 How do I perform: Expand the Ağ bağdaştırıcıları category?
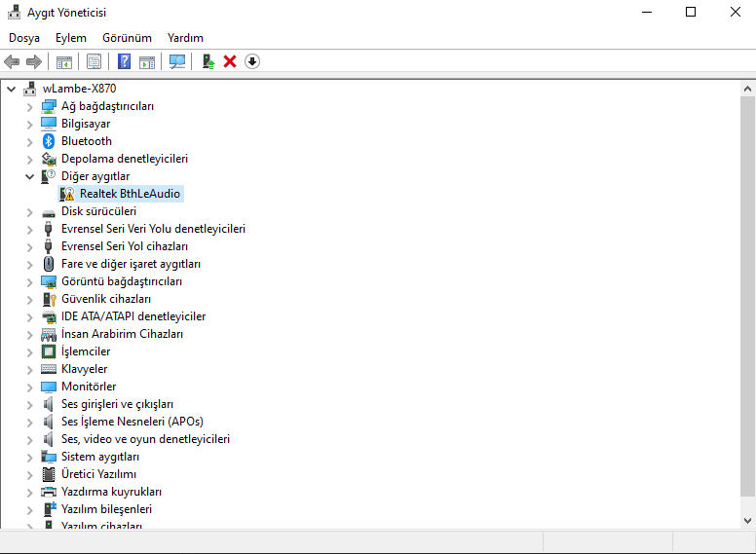(30, 107)
